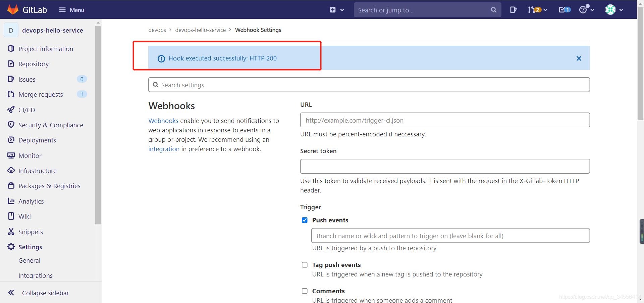This screenshot has width=644, height=303.
Task: Enable Tag push events
Action: coord(305,264)
